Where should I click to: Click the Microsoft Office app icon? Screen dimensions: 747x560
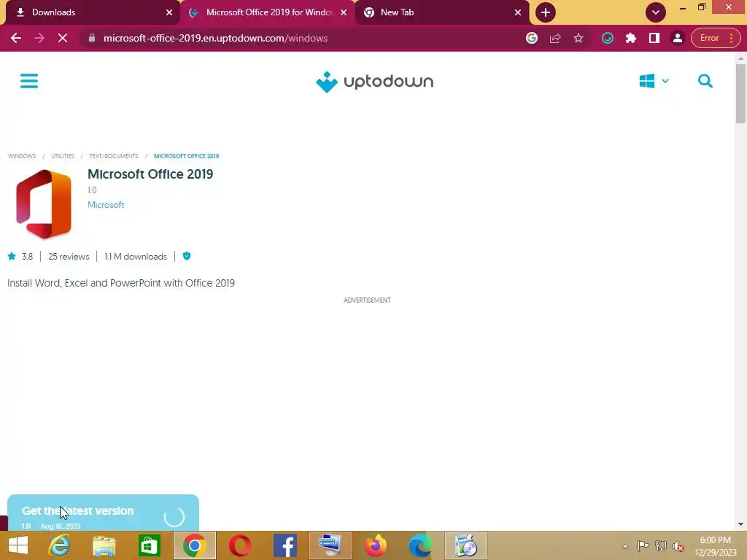pyautogui.click(x=43, y=204)
